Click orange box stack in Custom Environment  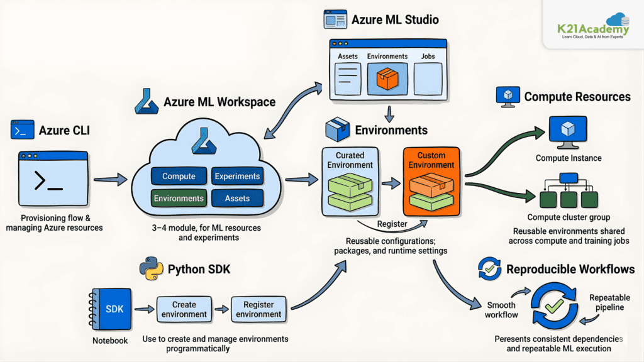[431, 192]
